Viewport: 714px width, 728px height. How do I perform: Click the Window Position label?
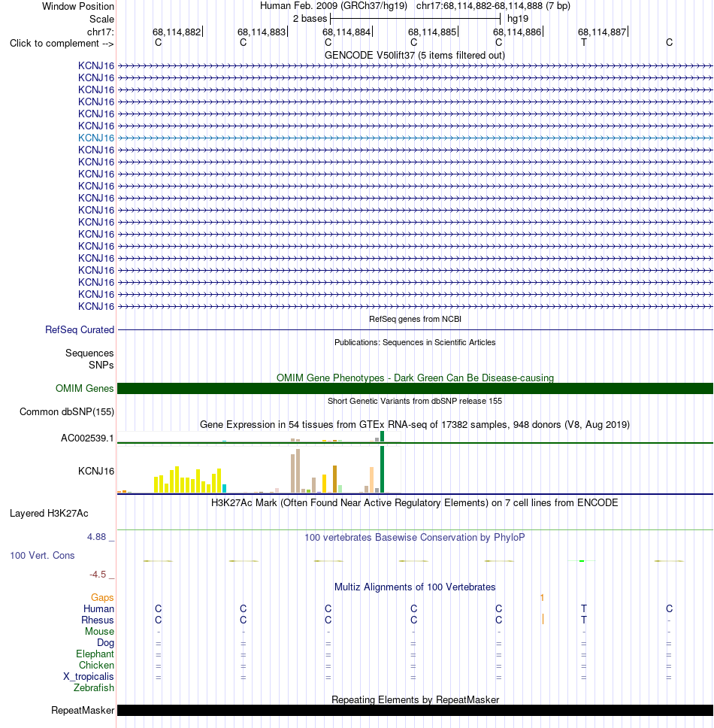tap(78, 7)
